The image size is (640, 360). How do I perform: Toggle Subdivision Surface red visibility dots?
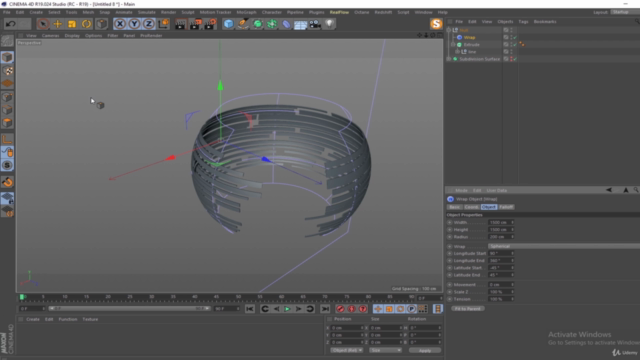[511, 59]
